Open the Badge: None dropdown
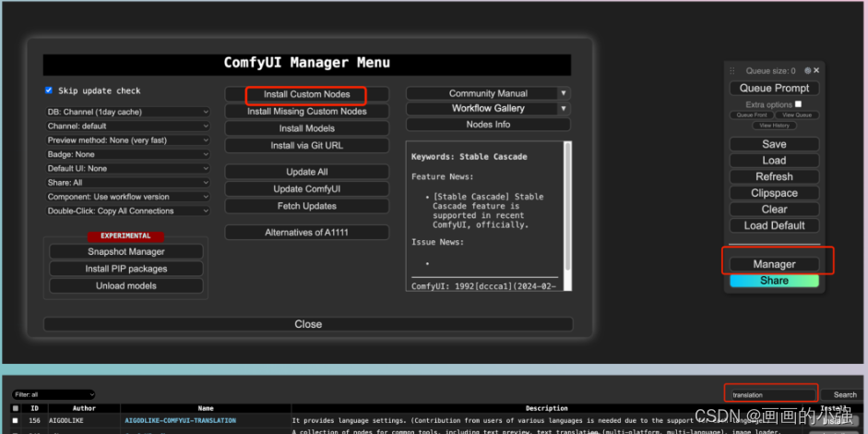The height and width of the screenshot is (434, 868). (x=127, y=154)
